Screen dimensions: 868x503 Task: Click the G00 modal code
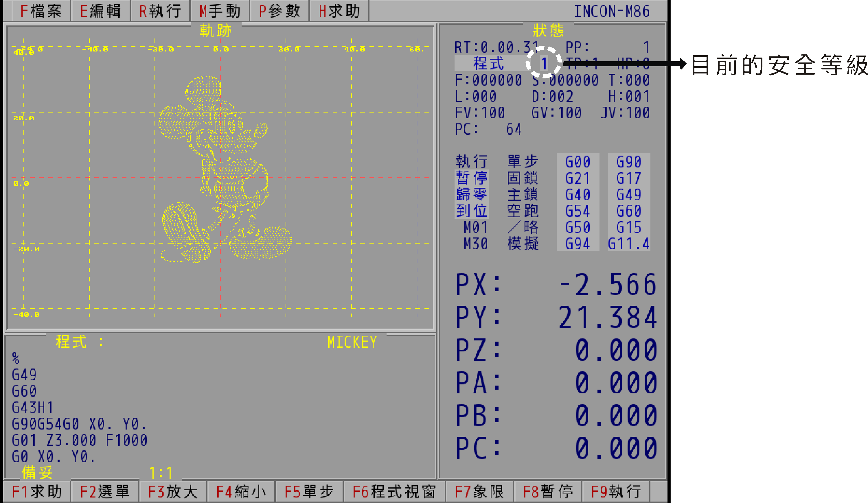pyautogui.click(x=578, y=162)
